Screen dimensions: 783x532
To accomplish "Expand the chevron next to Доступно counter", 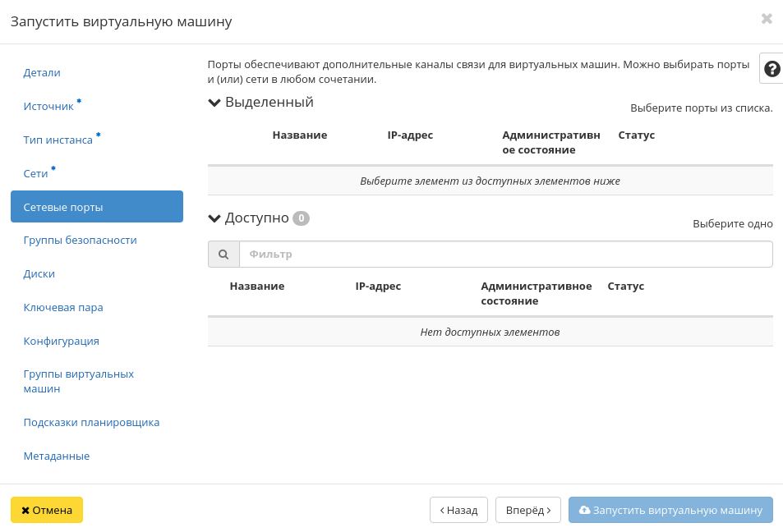I will click(x=215, y=218).
